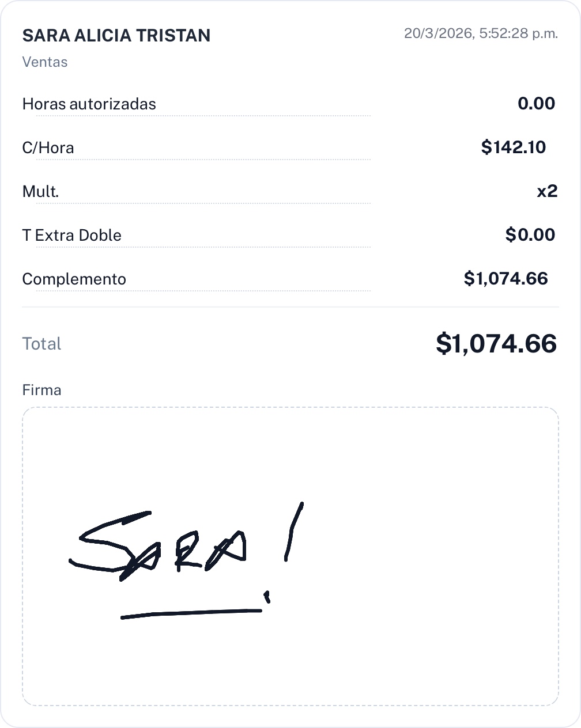Click the exclamation stroke after the signature
Screen dimensions: 581x728
pos(294,530)
